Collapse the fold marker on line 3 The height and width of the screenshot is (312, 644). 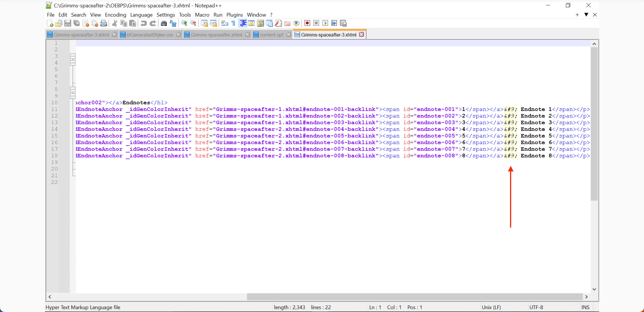tap(73, 56)
